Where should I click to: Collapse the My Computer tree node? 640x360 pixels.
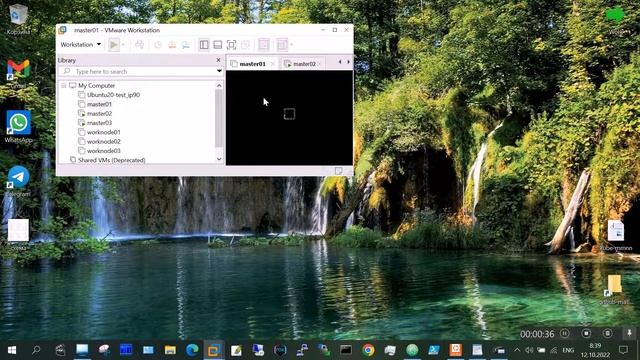(x=64, y=86)
